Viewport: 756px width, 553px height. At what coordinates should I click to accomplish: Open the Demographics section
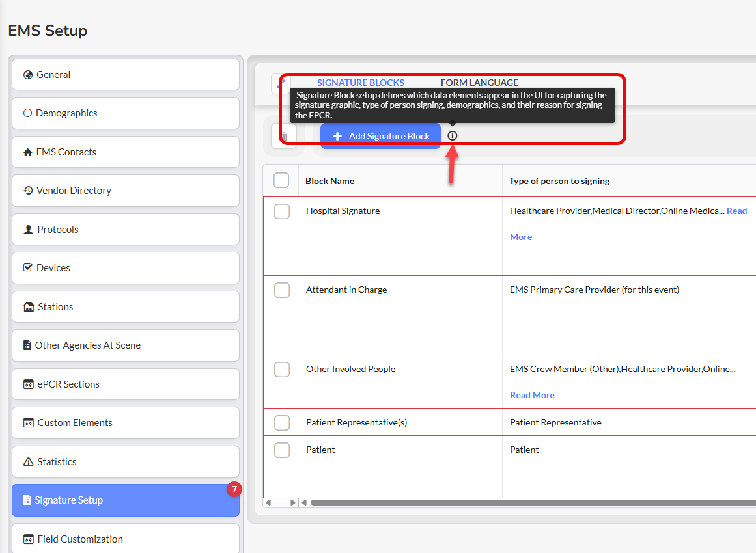tap(126, 113)
